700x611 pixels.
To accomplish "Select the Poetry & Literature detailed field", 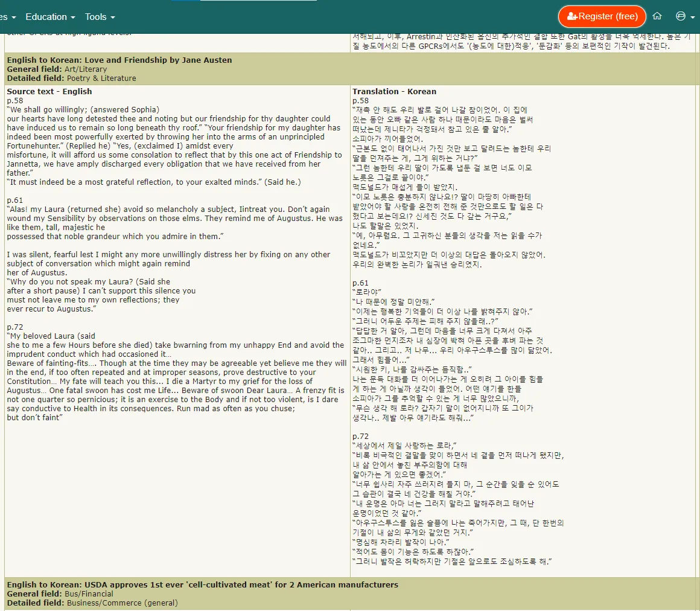I will [x=101, y=78].
